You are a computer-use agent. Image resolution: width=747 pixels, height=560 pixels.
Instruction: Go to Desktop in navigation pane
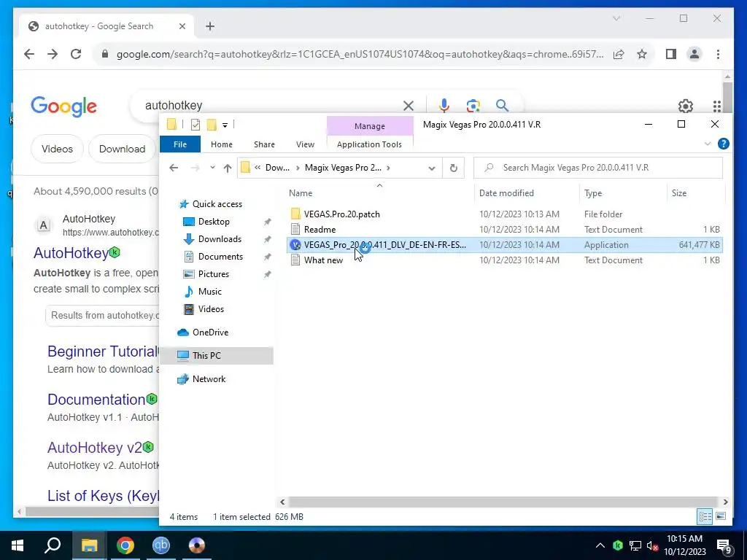[214, 222]
